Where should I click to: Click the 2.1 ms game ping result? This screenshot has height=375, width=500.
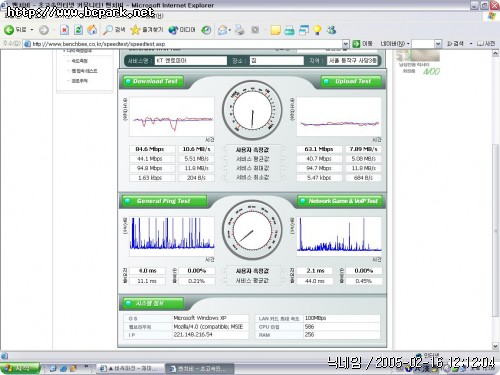coord(314,271)
